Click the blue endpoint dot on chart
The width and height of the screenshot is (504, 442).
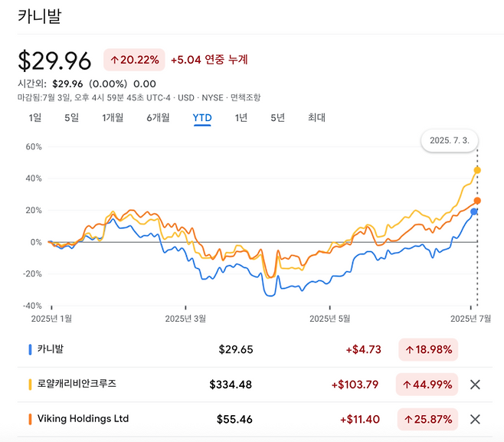click(475, 211)
